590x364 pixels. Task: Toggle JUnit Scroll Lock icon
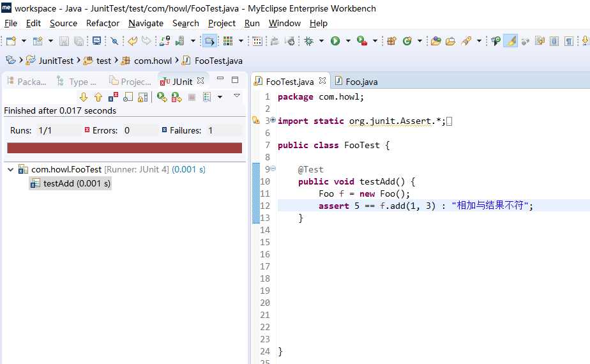(x=142, y=97)
